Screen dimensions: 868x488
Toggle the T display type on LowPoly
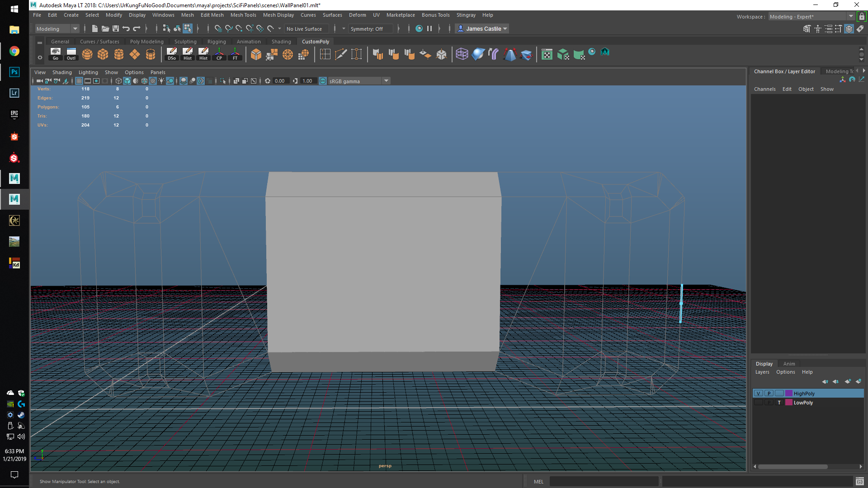coord(779,403)
